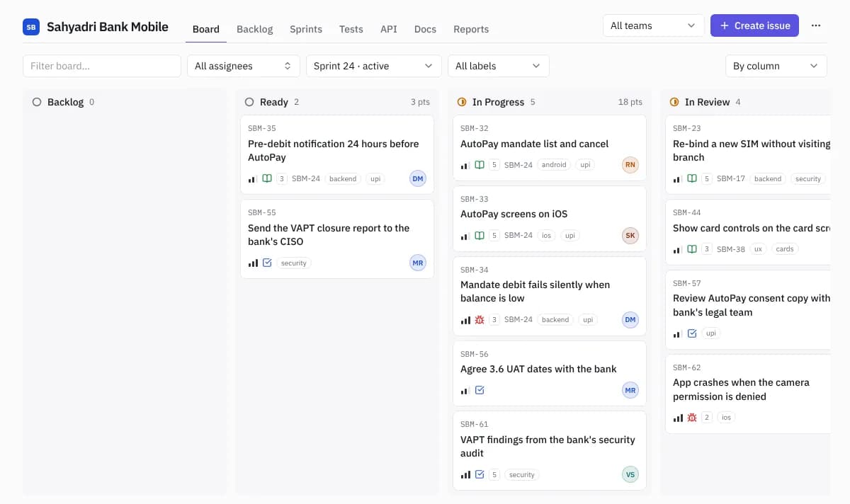Click the priority bars icon on SBM-32
The image size is (850, 504).
pos(465,165)
